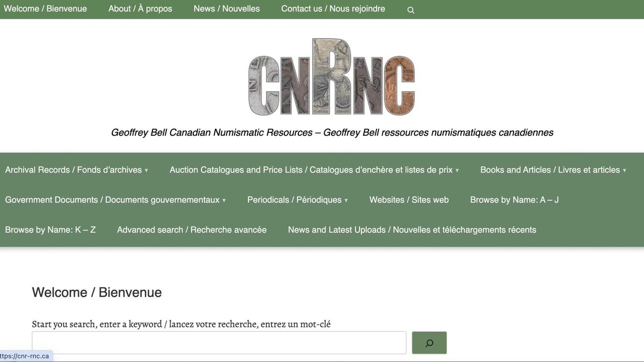Image resolution: width=644 pixels, height=362 pixels.
Task: Focus the keyword search input field
Action: pos(219,343)
